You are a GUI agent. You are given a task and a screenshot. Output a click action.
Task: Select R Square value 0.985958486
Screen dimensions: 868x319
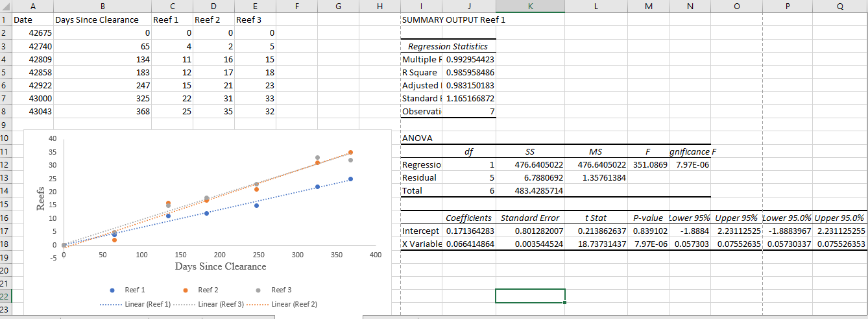point(470,72)
